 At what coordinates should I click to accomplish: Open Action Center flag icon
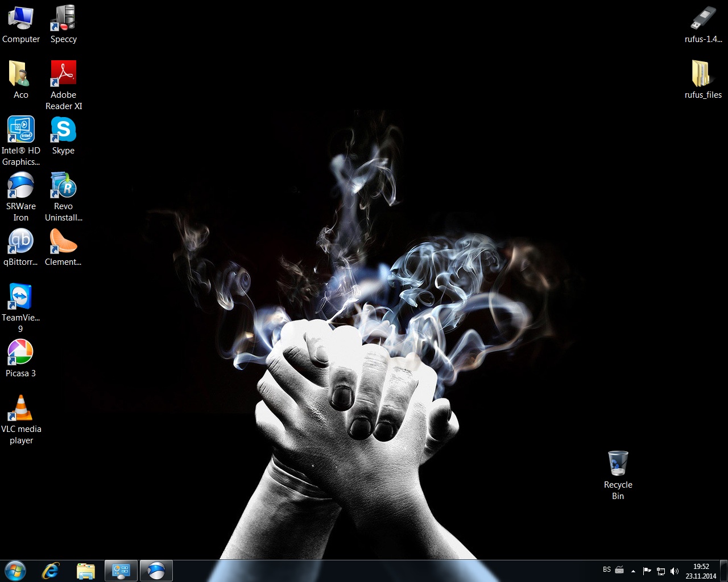coord(647,571)
